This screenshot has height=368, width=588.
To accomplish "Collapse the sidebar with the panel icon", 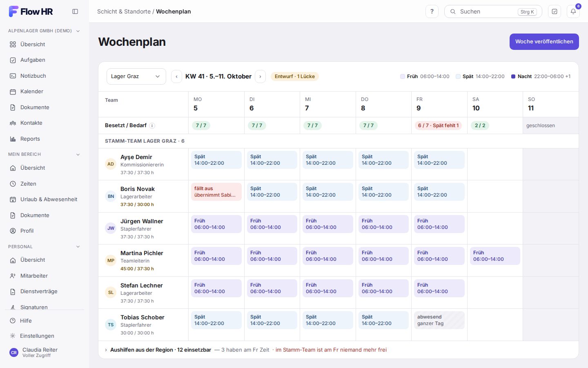I will 75,11.
